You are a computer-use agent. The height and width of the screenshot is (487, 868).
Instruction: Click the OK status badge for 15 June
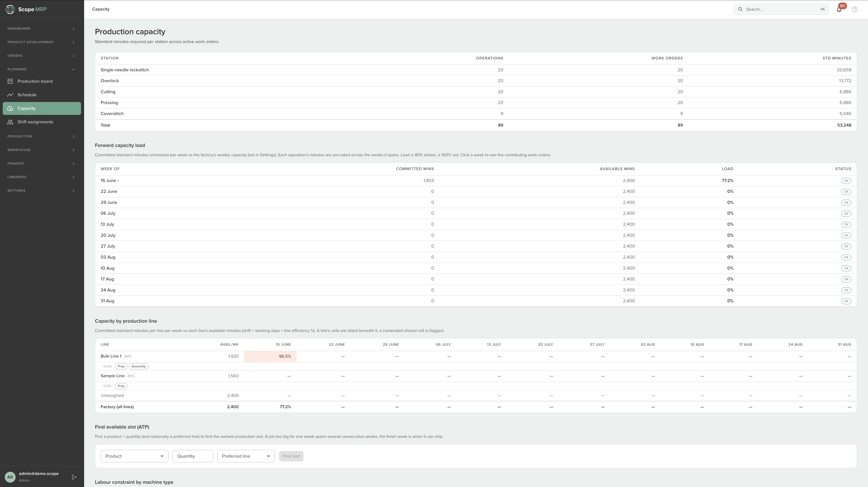(846, 181)
